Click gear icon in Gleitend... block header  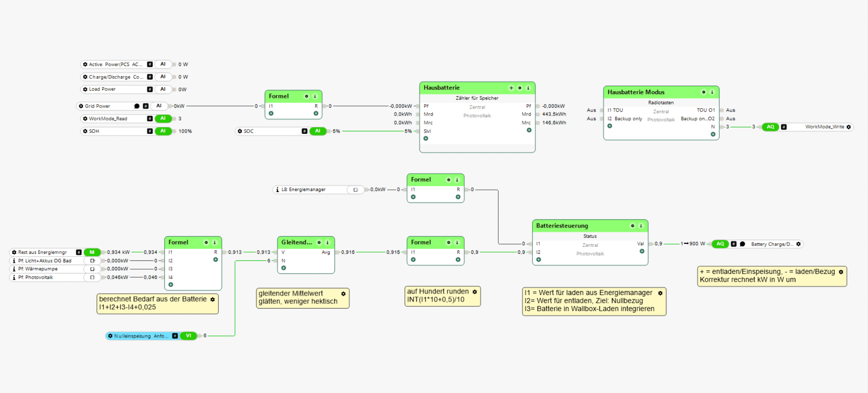coord(319,242)
